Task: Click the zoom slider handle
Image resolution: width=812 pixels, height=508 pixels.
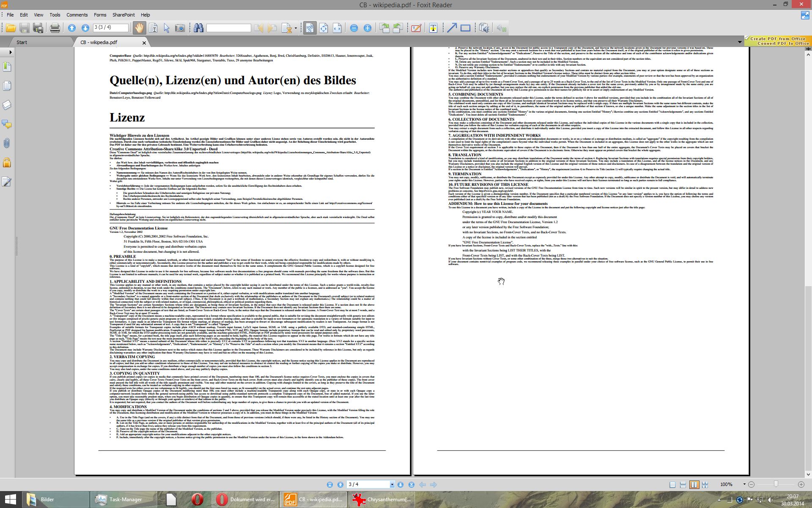Action: pos(776,484)
